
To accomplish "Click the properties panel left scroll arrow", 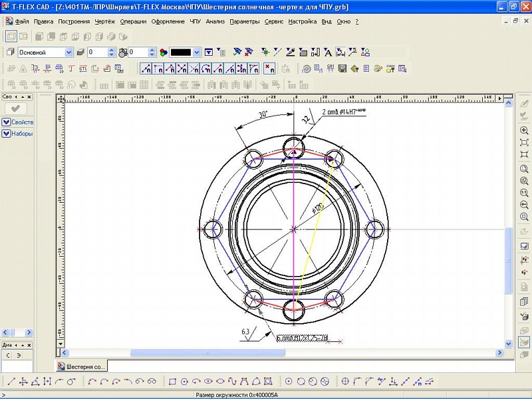I will 5,332.
